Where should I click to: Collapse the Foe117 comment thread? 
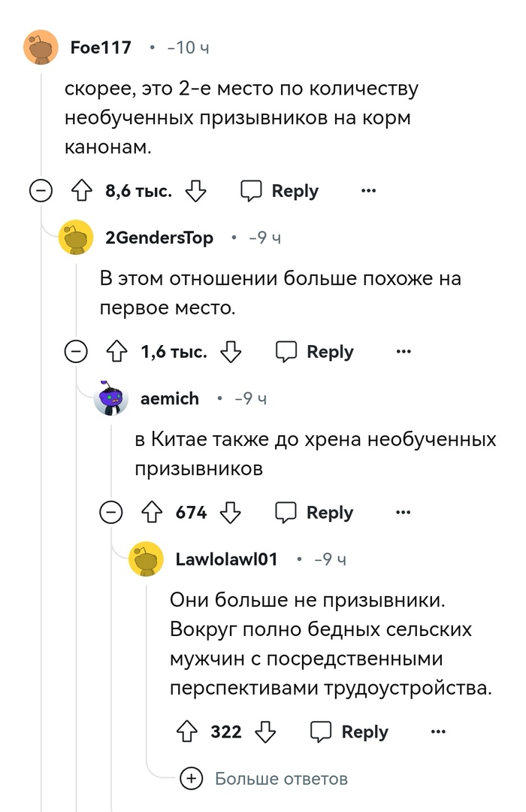41,192
